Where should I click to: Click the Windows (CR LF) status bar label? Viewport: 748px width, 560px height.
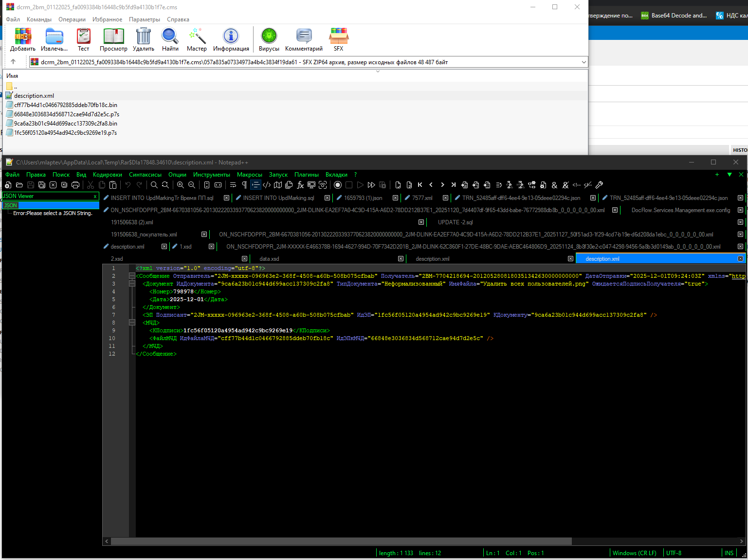tap(634, 553)
